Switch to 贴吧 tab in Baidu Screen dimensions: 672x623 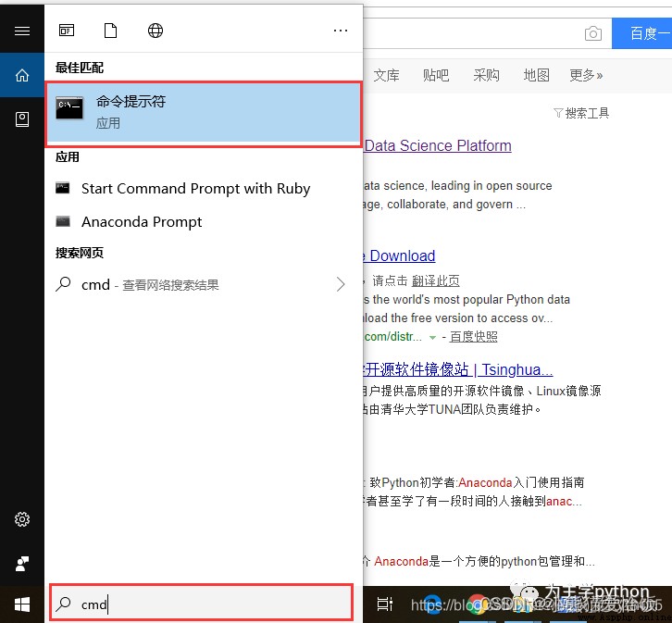pos(436,75)
